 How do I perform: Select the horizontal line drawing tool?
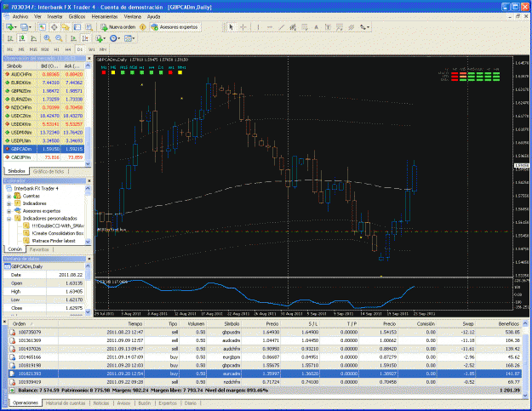click(270, 27)
